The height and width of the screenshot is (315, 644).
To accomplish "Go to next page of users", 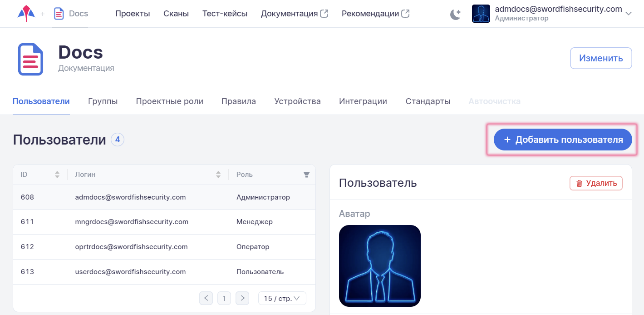I will pos(242,298).
